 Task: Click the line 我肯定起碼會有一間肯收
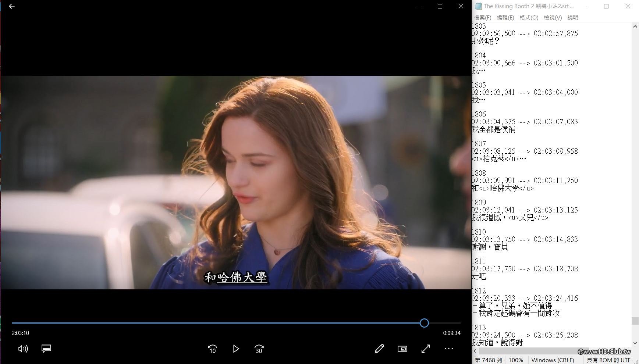tap(516, 313)
